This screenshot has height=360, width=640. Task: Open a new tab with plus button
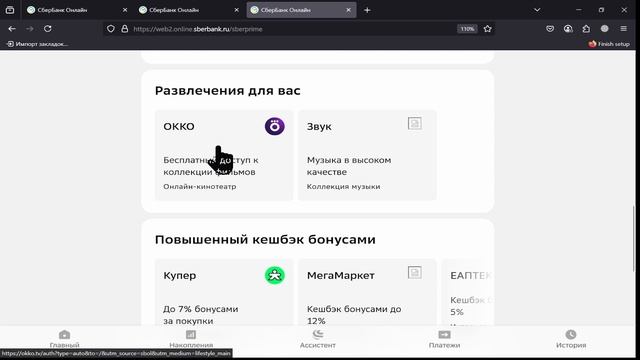coord(367,10)
